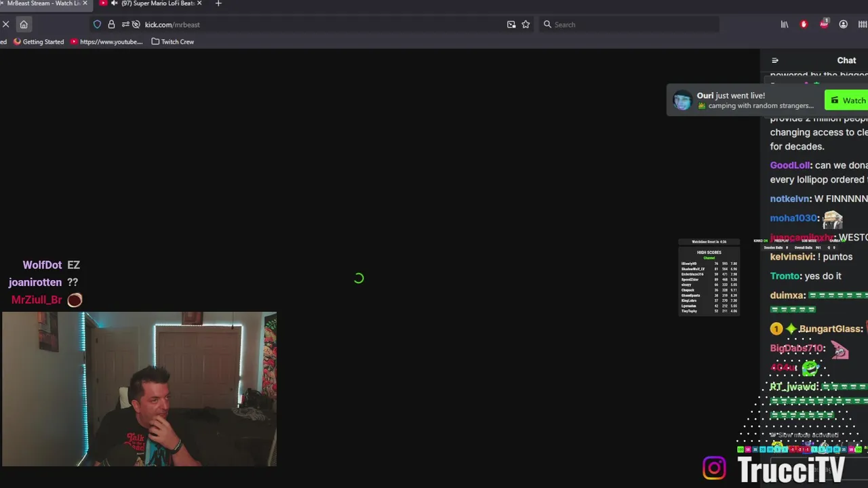Open a new browser tab

click(218, 3)
